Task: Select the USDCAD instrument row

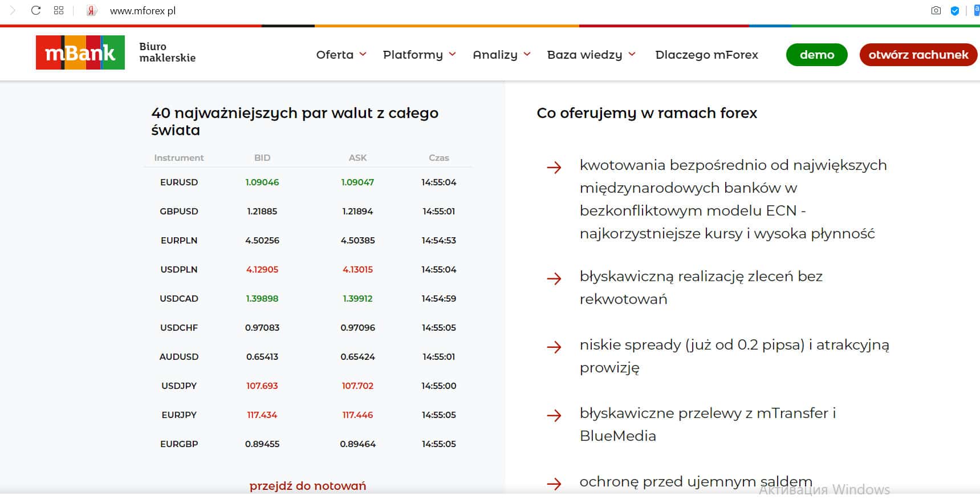Action: (x=308, y=299)
